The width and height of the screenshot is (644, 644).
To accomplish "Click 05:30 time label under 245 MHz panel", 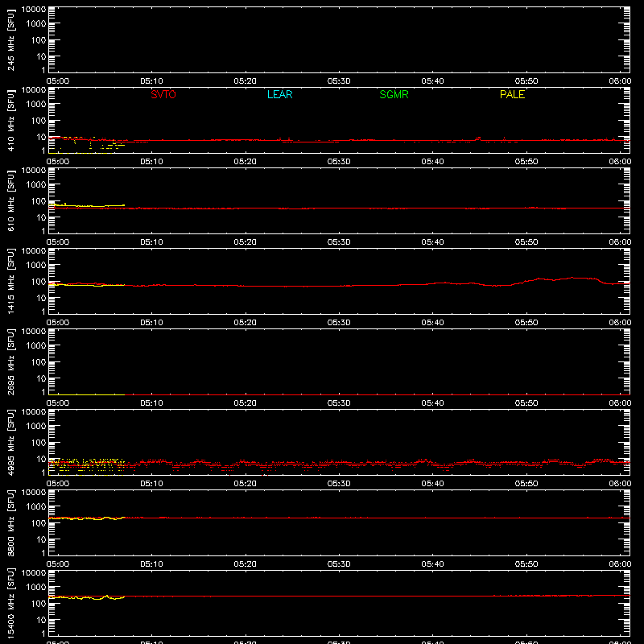I will pyautogui.click(x=339, y=81).
